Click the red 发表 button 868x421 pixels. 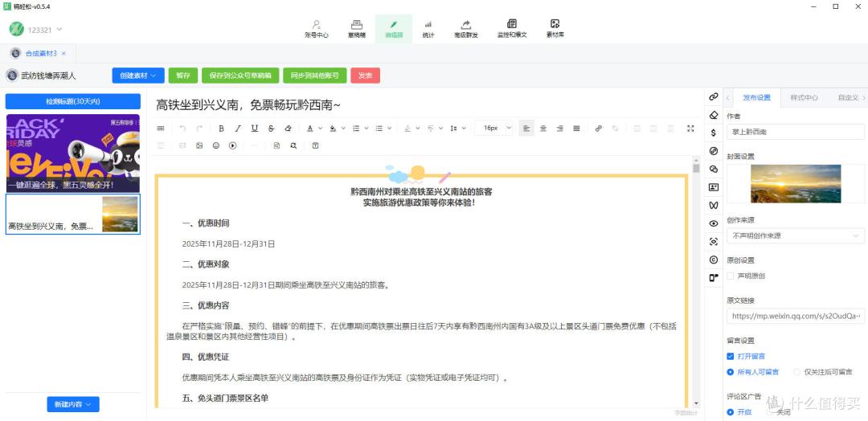366,76
